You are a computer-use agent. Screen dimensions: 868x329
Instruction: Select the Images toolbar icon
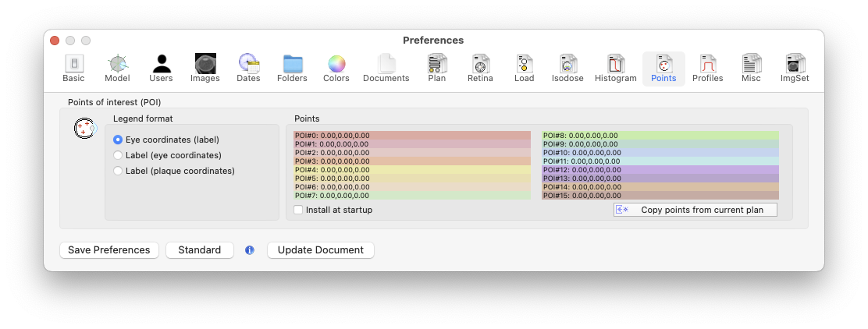205,69
